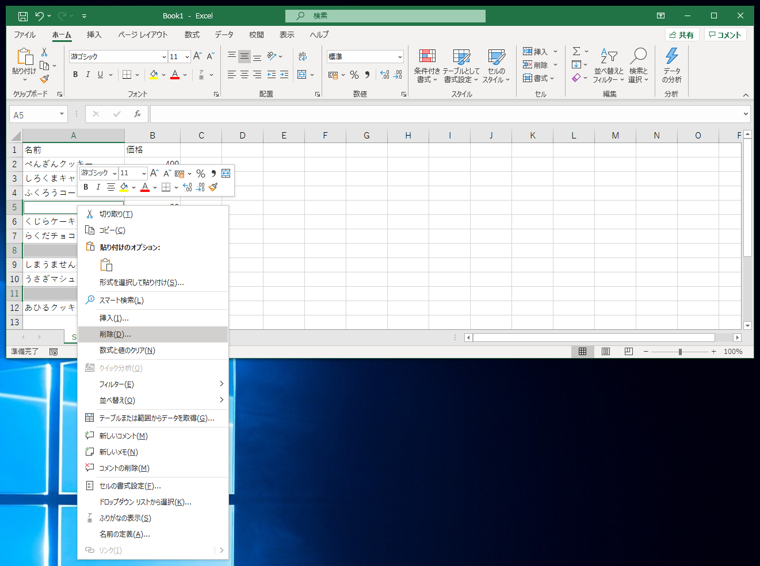Click Merge and Center icon
This screenshot has height=566, width=760.
pyautogui.click(x=302, y=75)
